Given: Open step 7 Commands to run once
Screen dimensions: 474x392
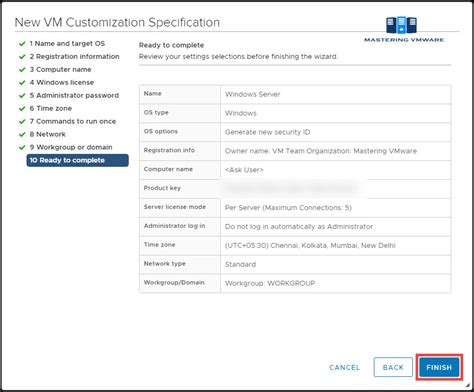Looking at the screenshot, I should tap(73, 121).
